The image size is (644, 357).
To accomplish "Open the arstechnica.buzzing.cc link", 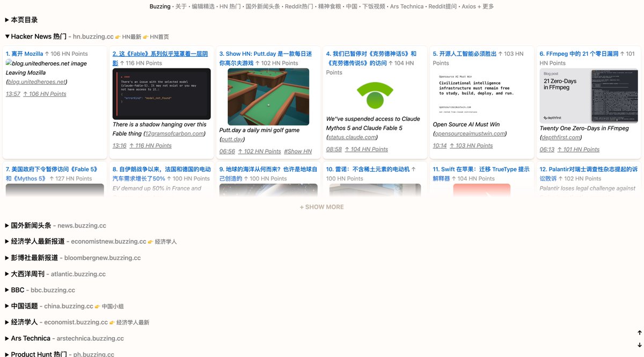I will (90, 338).
